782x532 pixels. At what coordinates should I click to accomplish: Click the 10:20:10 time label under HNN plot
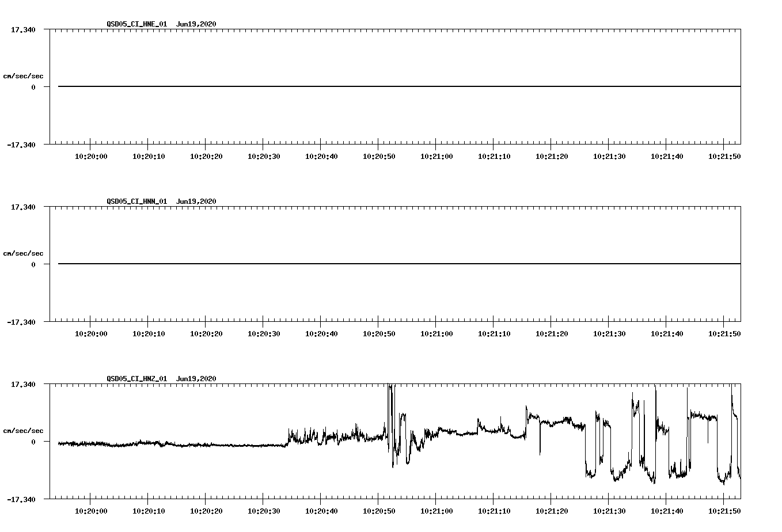coord(149,334)
